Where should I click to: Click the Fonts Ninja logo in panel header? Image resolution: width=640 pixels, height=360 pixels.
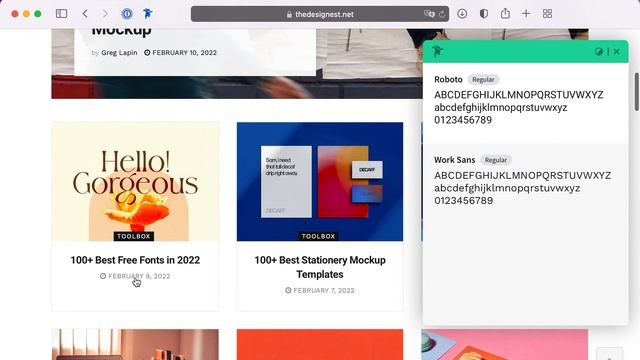tap(438, 51)
